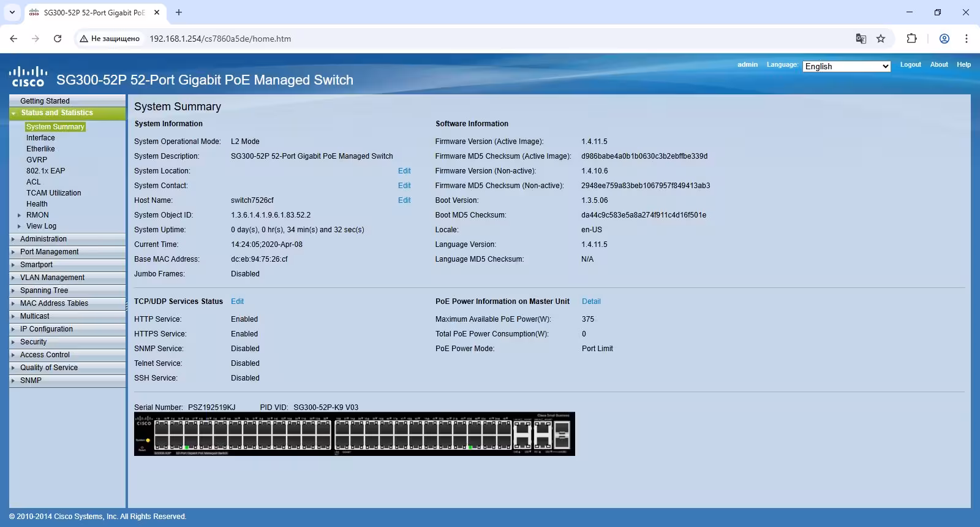Screen dimensions: 980x527
Task: Open Chrome three-dot menu
Action: (967, 39)
